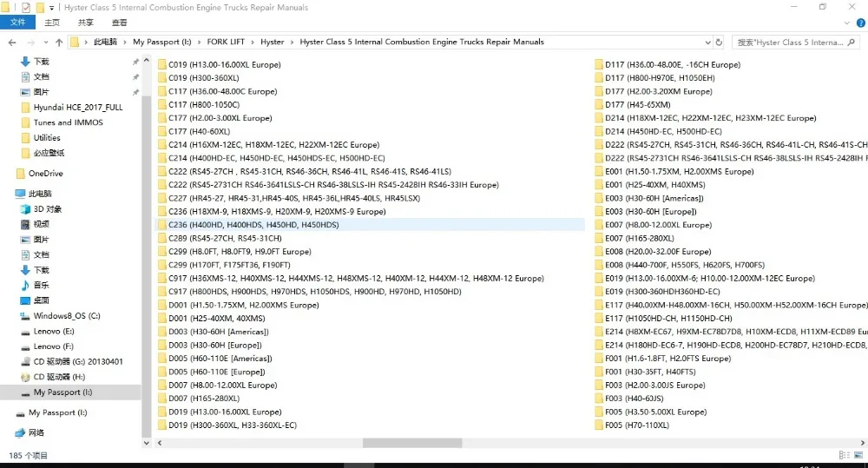868x468 pixels.
Task: Click 此电脑 in the breadcrumb path
Action: click(105, 42)
